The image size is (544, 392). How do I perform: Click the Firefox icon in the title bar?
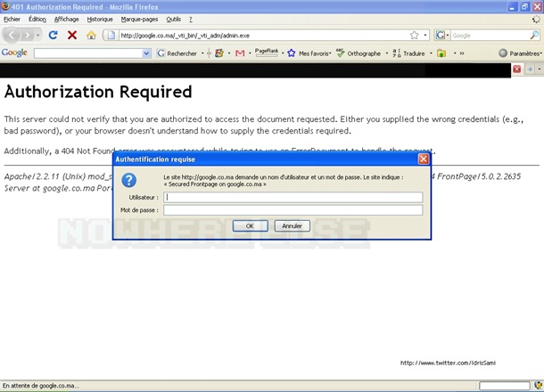[5, 6]
